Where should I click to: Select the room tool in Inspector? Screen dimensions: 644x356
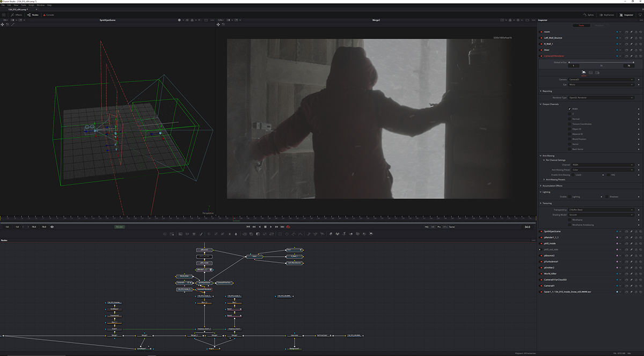coord(547,32)
